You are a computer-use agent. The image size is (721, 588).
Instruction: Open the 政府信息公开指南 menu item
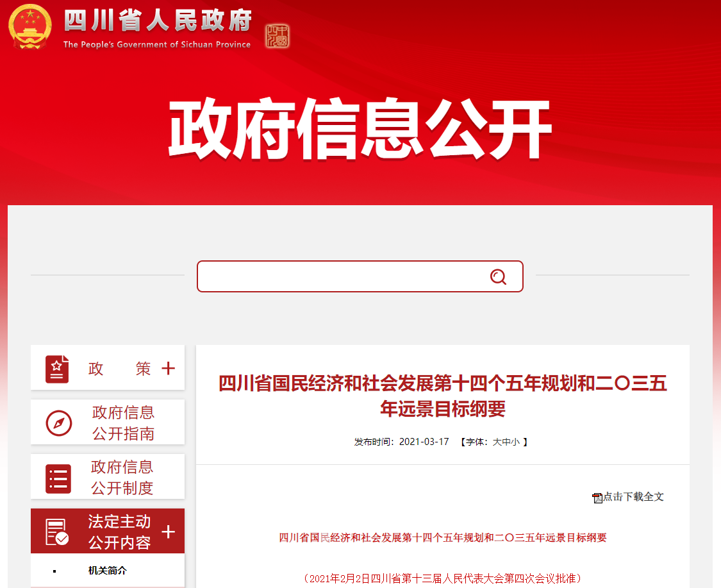click(x=123, y=423)
